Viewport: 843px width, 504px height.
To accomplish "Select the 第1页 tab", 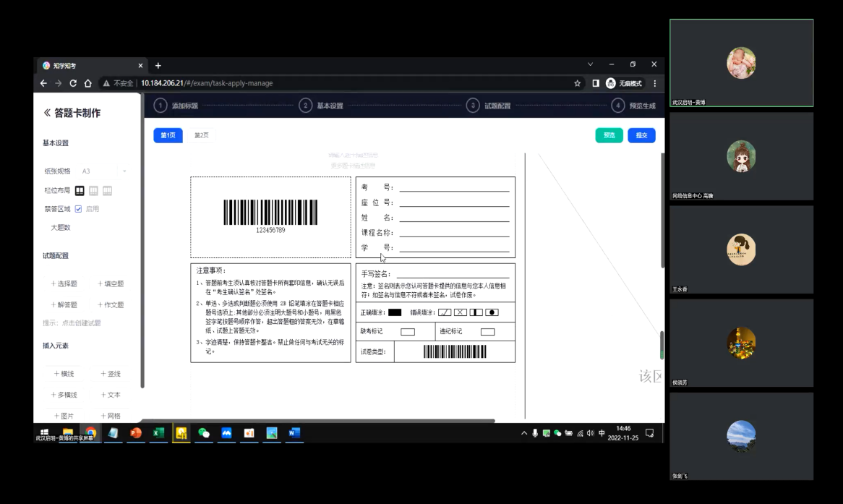I will pyautogui.click(x=168, y=135).
